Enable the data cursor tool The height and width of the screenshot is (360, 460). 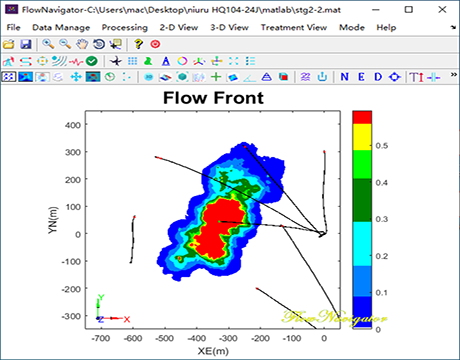coord(116,44)
